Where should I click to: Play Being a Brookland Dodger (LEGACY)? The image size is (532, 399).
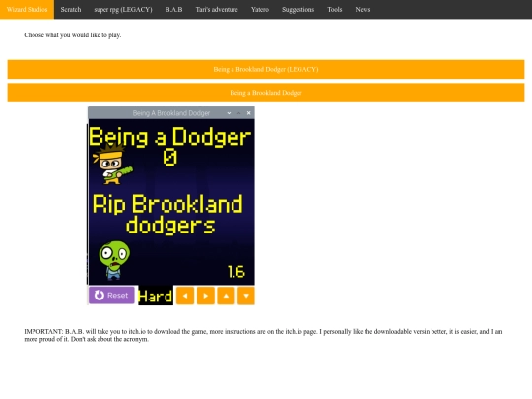pos(266,69)
